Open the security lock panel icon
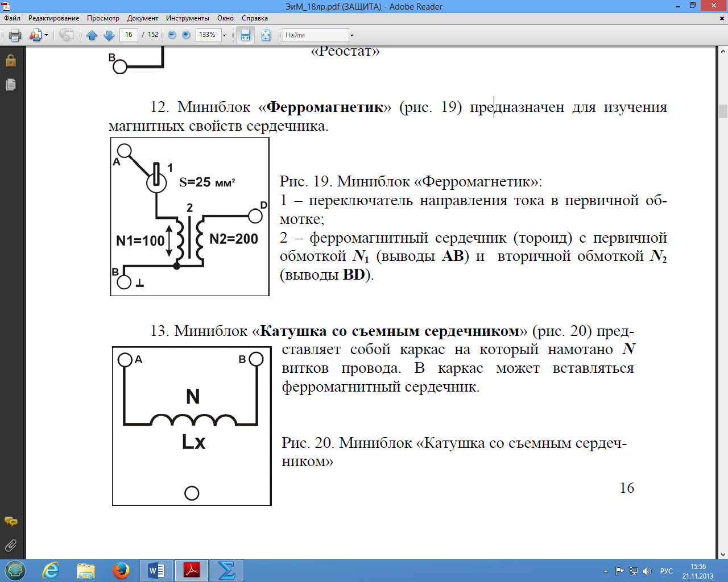 coord(11,60)
